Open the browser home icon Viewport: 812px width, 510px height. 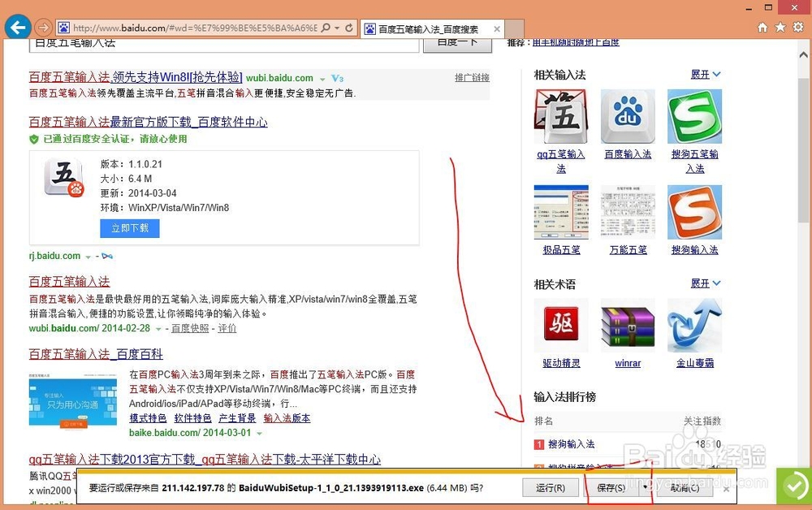762,28
